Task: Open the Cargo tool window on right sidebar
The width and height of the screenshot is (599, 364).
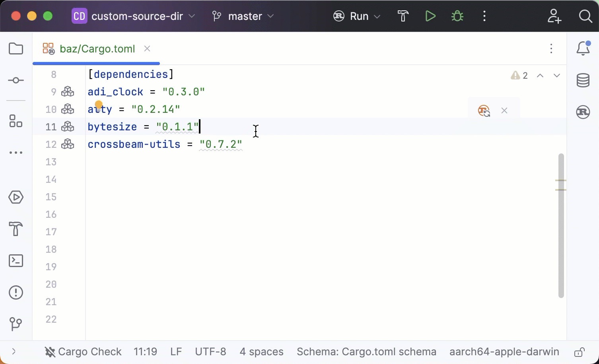Action: (x=583, y=112)
